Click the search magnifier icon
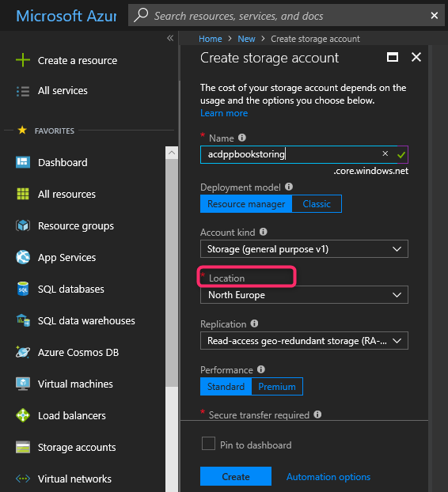448x492 pixels. [x=141, y=15]
